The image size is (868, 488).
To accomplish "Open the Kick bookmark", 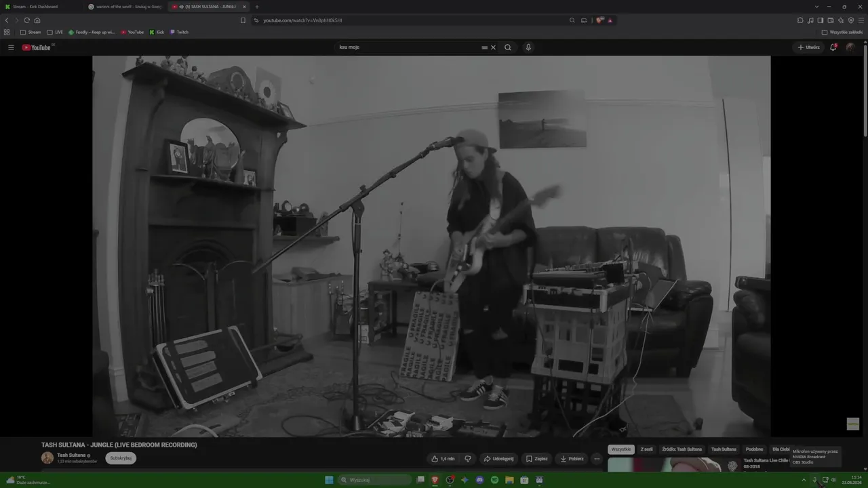I will tap(157, 32).
